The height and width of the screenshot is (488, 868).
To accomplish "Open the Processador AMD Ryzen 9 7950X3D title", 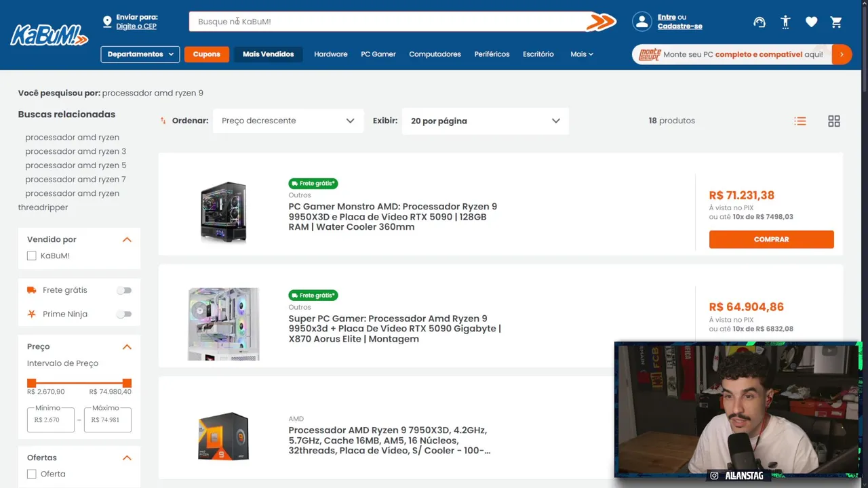I will coord(390,441).
